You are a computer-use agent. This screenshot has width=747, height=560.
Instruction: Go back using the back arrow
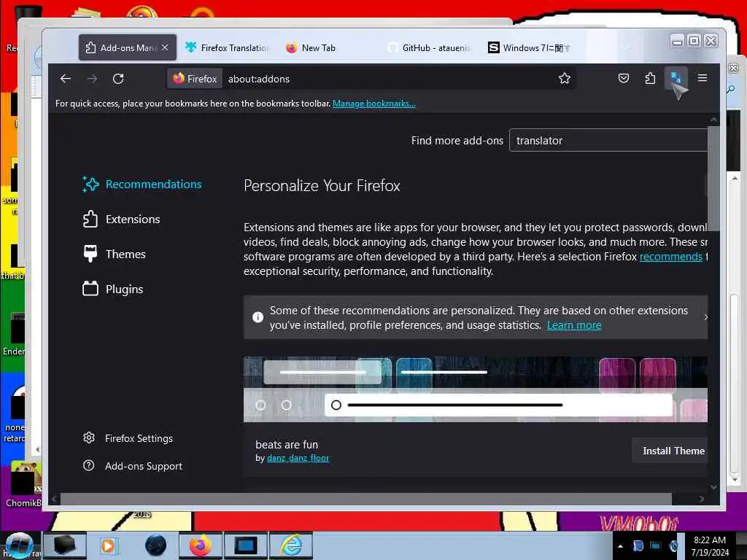[66, 79]
